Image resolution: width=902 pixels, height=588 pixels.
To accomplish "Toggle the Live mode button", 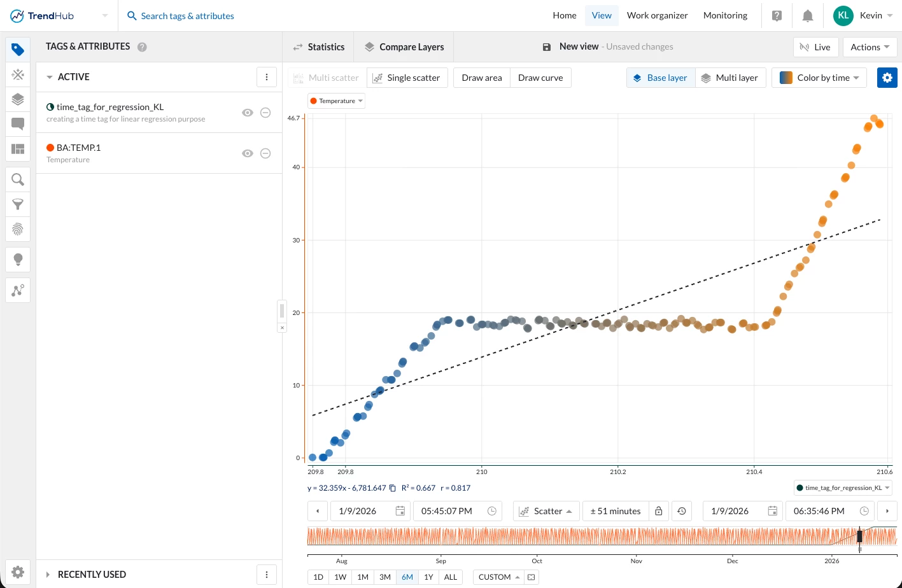I will (815, 47).
